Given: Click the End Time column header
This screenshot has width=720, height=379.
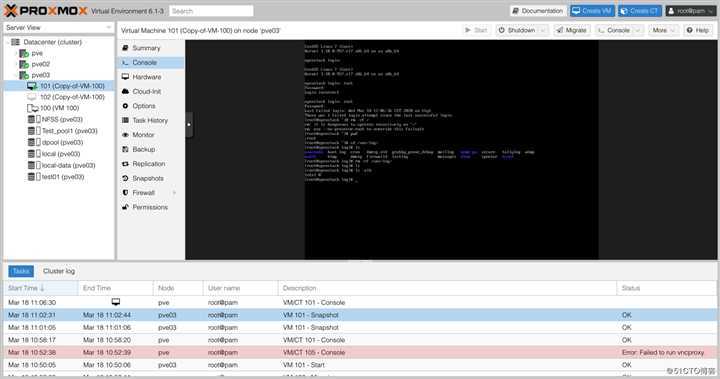Looking at the screenshot, I should tap(115, 288).
